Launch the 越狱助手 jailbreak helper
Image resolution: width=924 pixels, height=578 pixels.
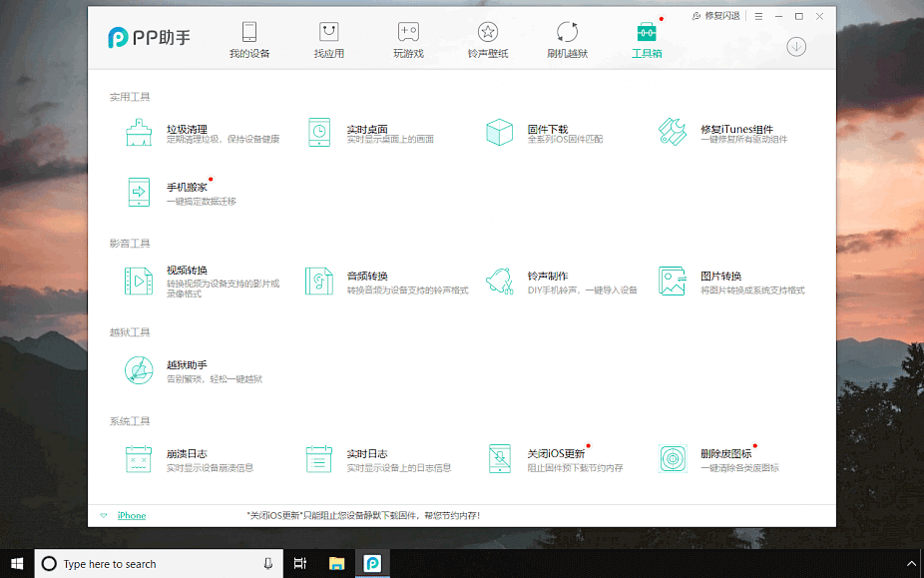pos(140,370)
